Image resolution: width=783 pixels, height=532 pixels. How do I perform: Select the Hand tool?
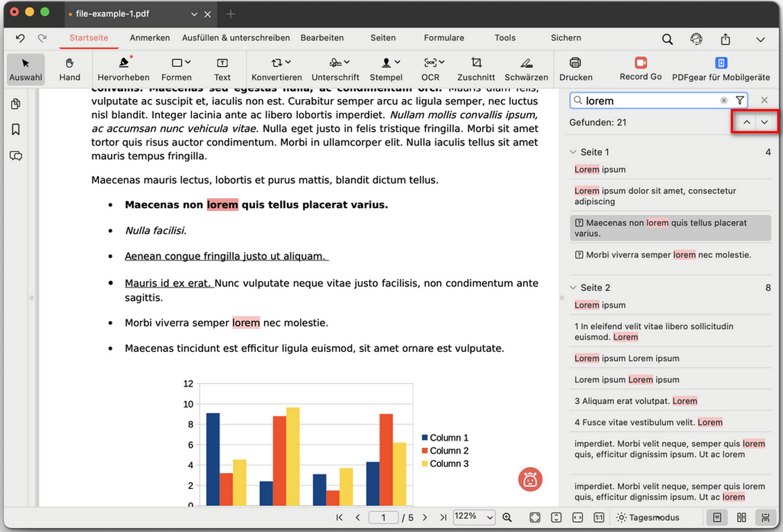tap(69, 69)
